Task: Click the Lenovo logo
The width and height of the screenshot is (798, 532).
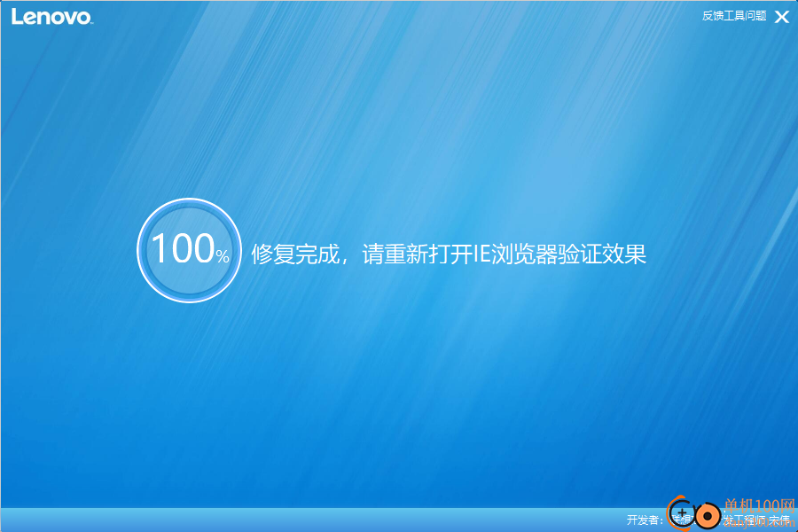Action: pos(52,17)
